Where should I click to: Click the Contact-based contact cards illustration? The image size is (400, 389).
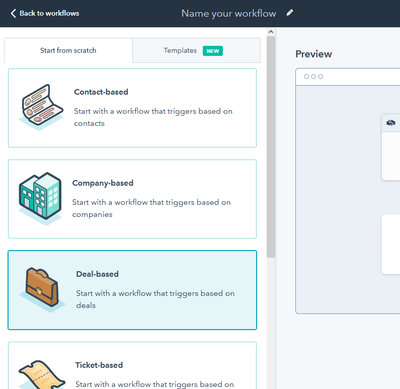click(41, 107)
